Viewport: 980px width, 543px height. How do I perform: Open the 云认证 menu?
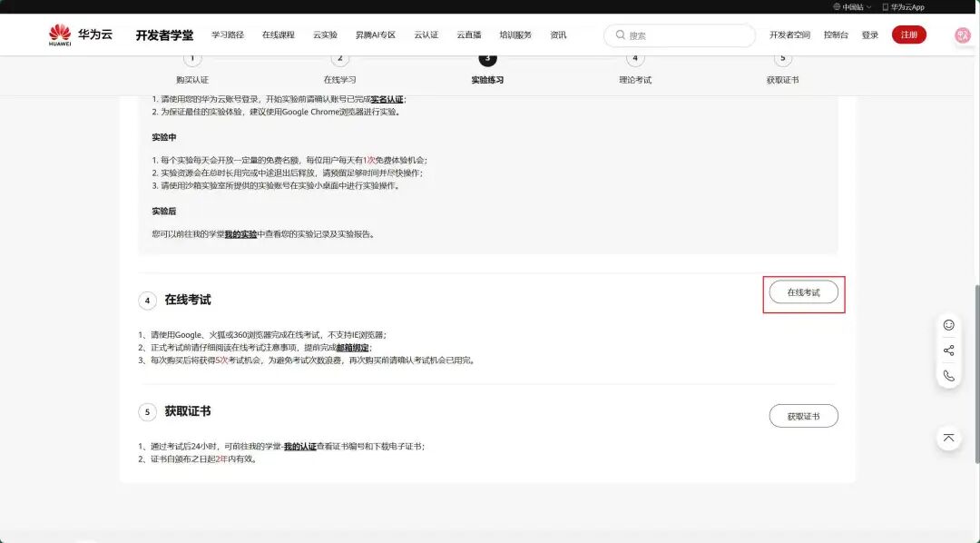426,35
